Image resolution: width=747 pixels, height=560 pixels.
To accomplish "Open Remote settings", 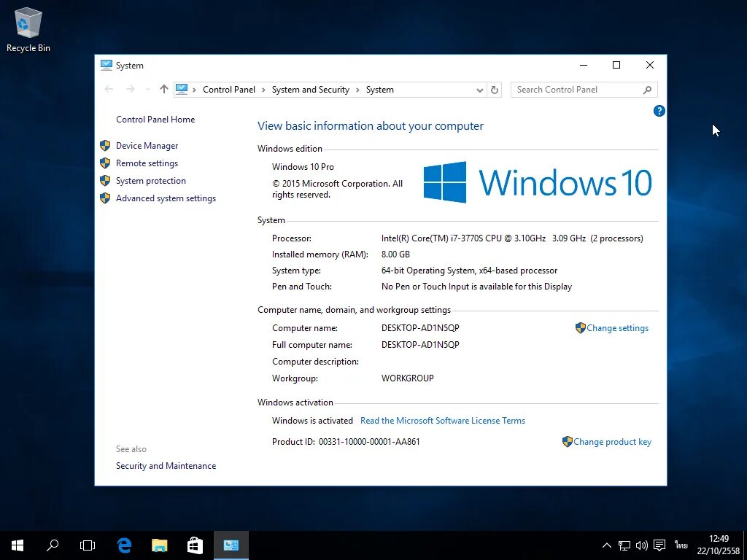I will 147,163.
